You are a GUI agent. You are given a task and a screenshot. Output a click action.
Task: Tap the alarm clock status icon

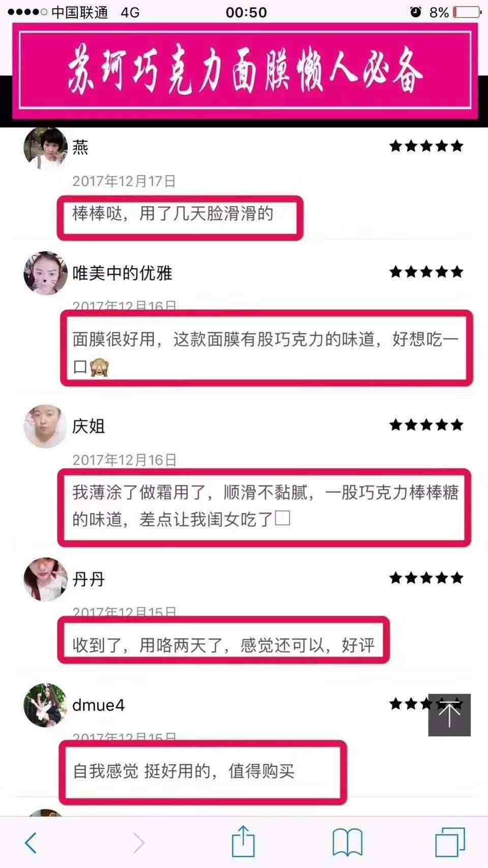pos(416,12)
